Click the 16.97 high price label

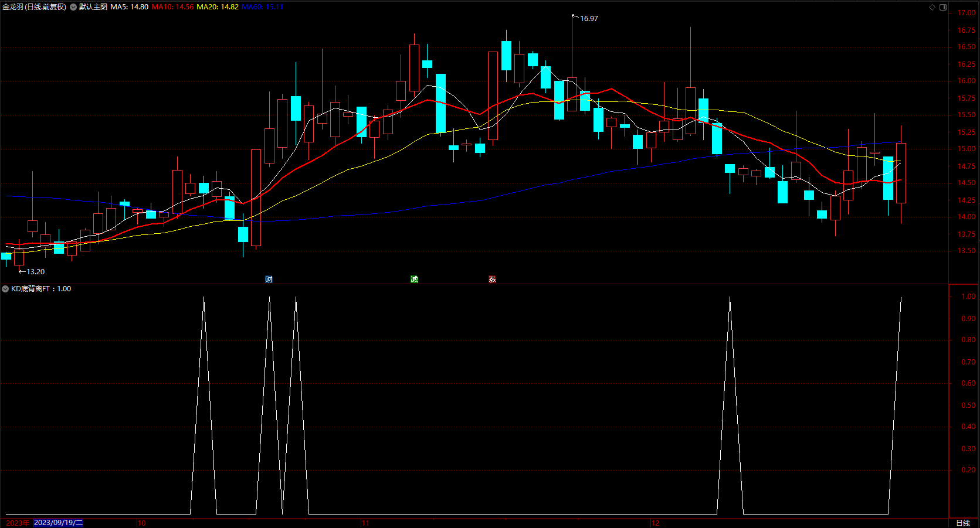[x=589, y=19]
